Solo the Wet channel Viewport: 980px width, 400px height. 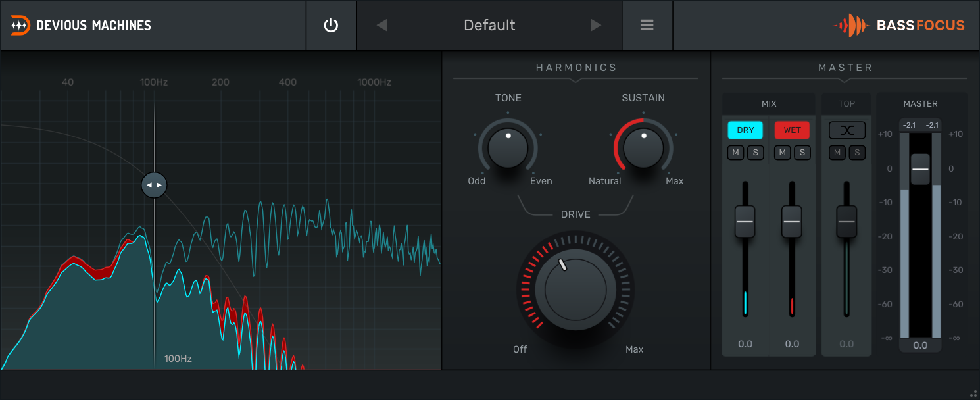(x=802, y=153)
